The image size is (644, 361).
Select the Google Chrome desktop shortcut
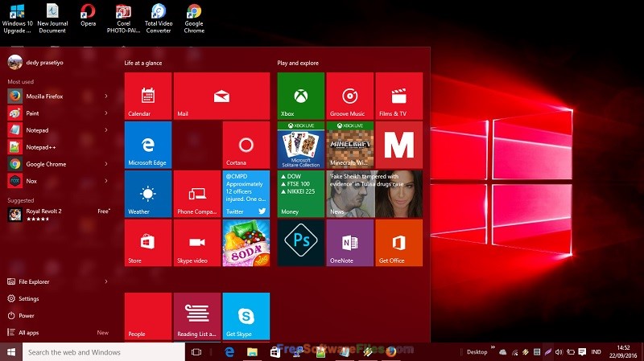point(194,18)
